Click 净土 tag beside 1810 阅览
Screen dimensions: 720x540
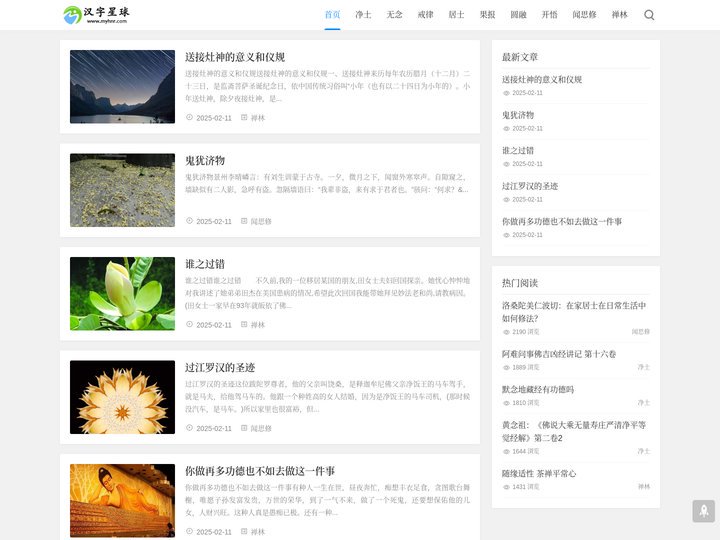(644, 403)
